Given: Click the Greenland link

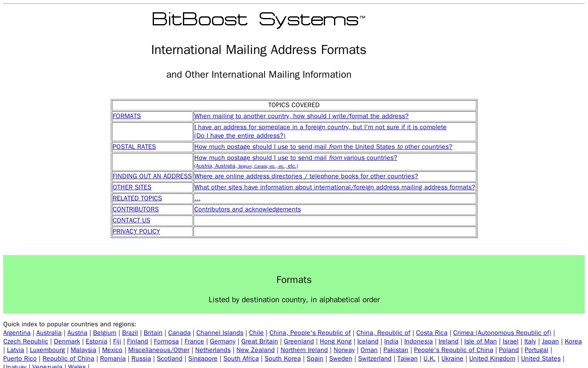Looking at the screenshot, I should [x=299, y=341].
